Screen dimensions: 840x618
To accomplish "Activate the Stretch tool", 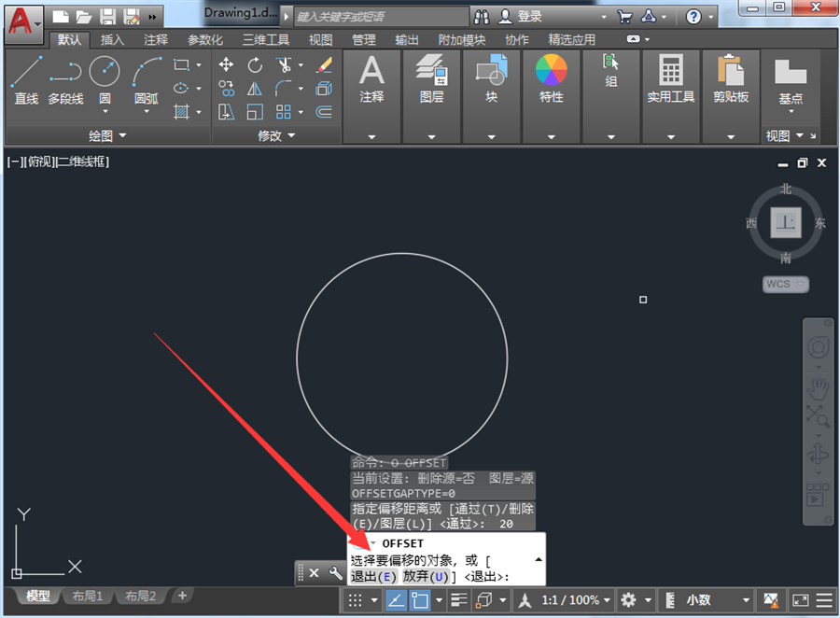I will (226, 111).
